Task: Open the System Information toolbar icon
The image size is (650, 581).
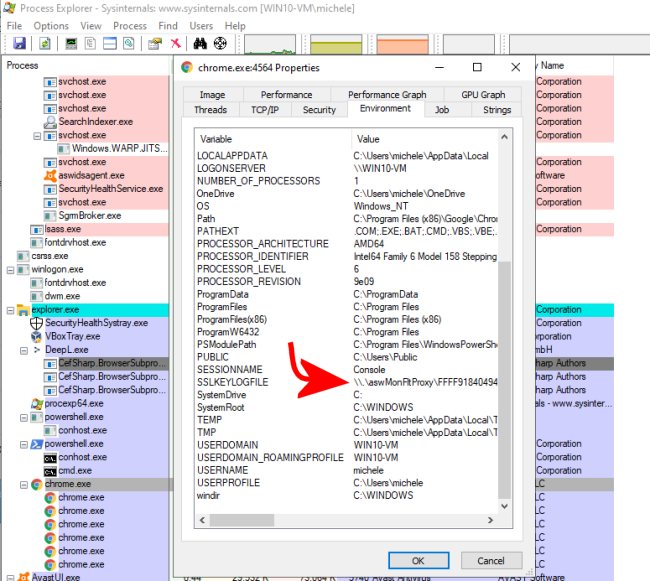Action: coord(71,43)
